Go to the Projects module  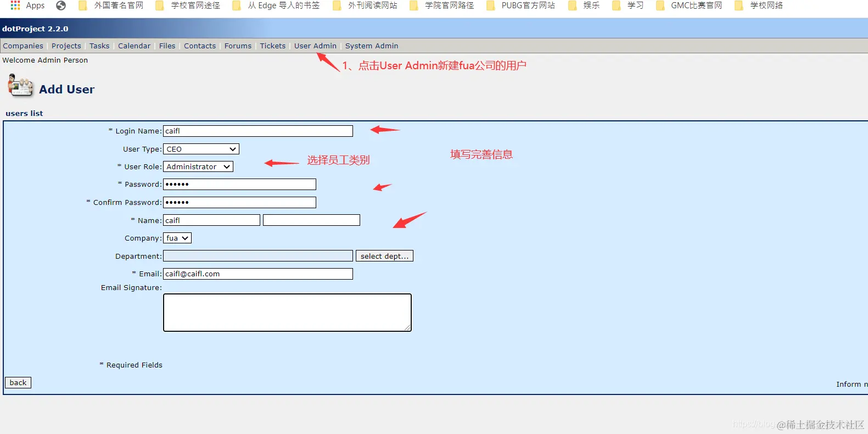pos(66,46)
